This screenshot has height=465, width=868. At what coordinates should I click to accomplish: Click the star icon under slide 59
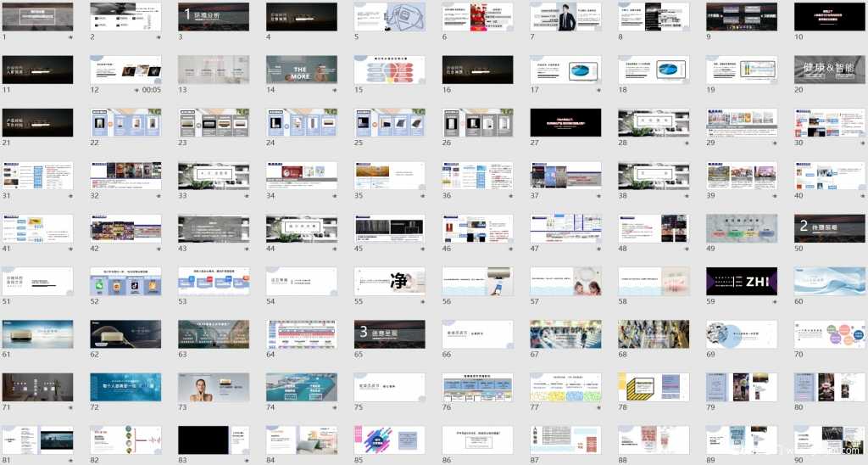tap(774, 302)
